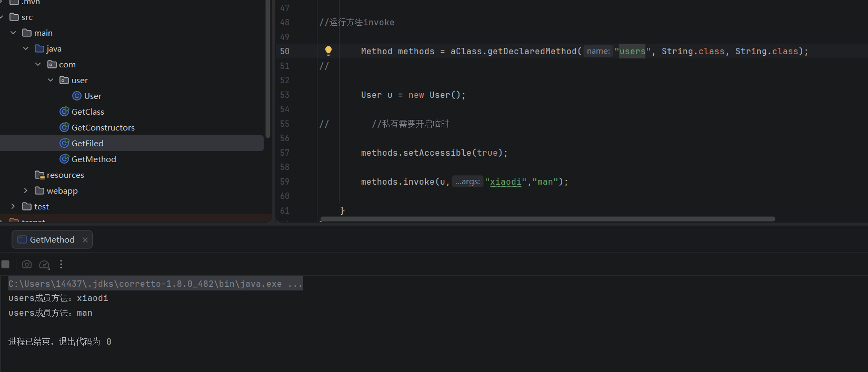
Task: Click console output line ending with man
Action: point(50,313)
